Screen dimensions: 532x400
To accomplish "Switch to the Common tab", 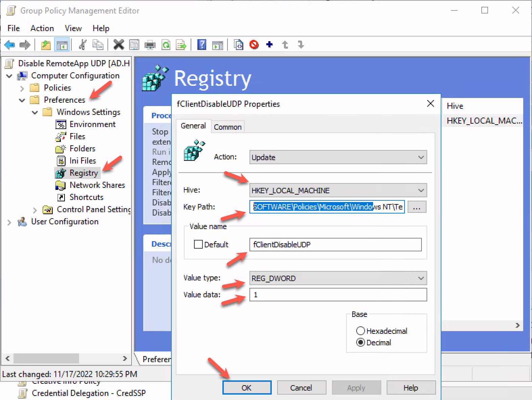I will [228, 127].
